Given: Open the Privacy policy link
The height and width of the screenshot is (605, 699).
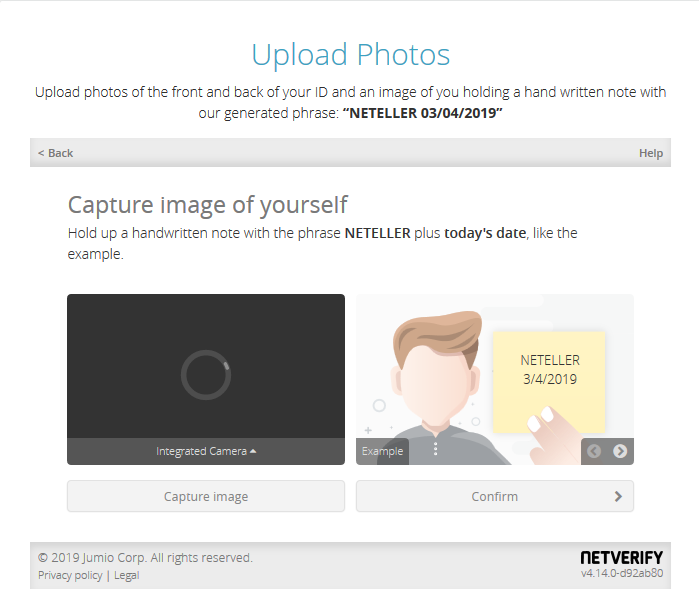Looking at the screenshot, I should (x=70, y=575).
